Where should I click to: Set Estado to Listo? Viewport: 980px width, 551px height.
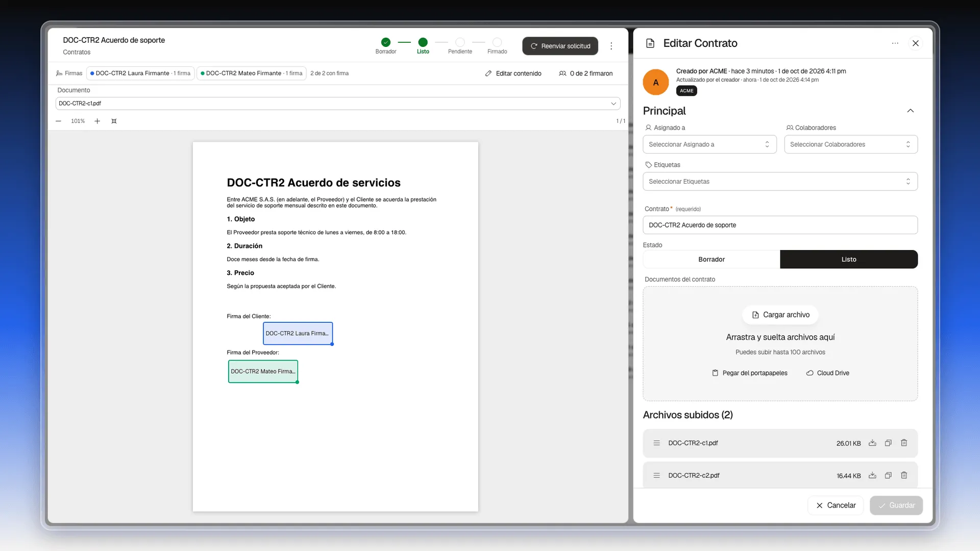[x=849, y=259]
